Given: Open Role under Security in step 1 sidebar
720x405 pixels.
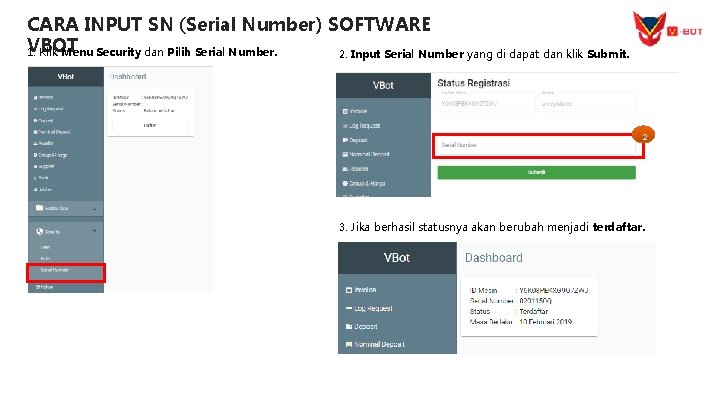Looking at the screenshot, I should tap(45, 259).
